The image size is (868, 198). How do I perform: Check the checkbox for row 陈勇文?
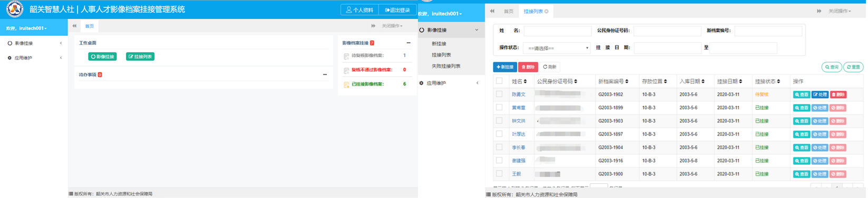499,94
